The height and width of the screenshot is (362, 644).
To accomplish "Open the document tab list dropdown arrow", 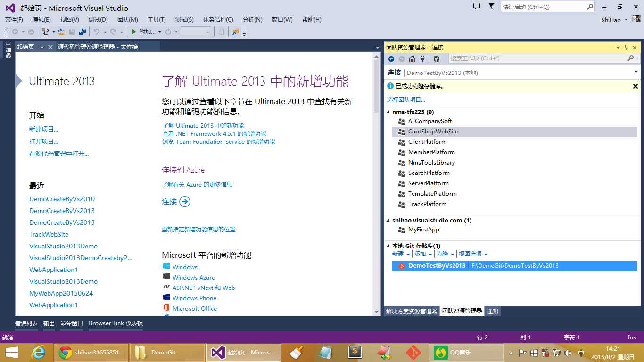I will pyautogui.click(x=377, y=47).
